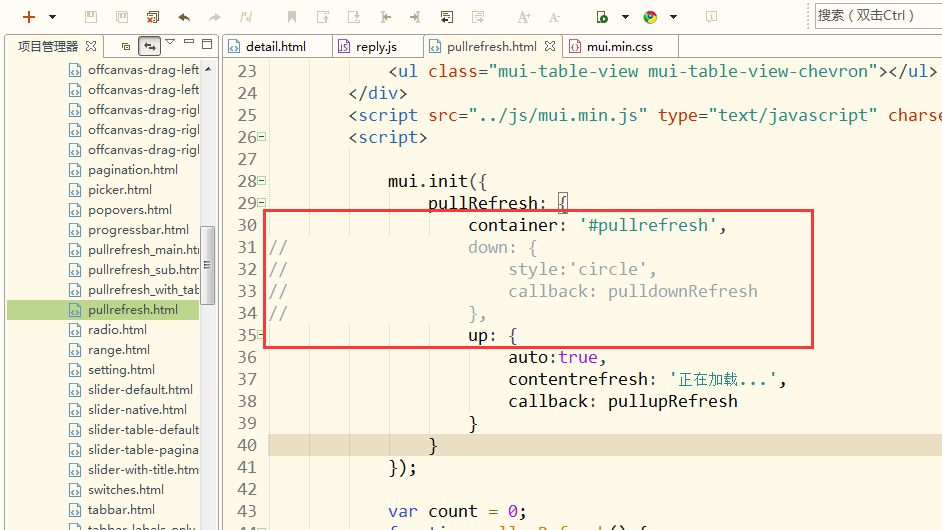Select the 项目管理器 panel tab

[x=48, y=46]
